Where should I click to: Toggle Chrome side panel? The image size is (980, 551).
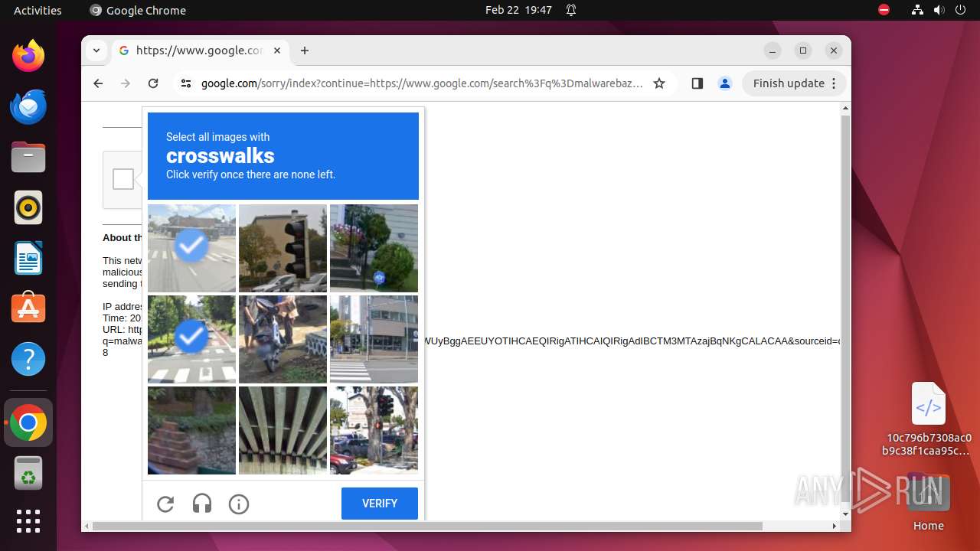[x=697, y=83]
